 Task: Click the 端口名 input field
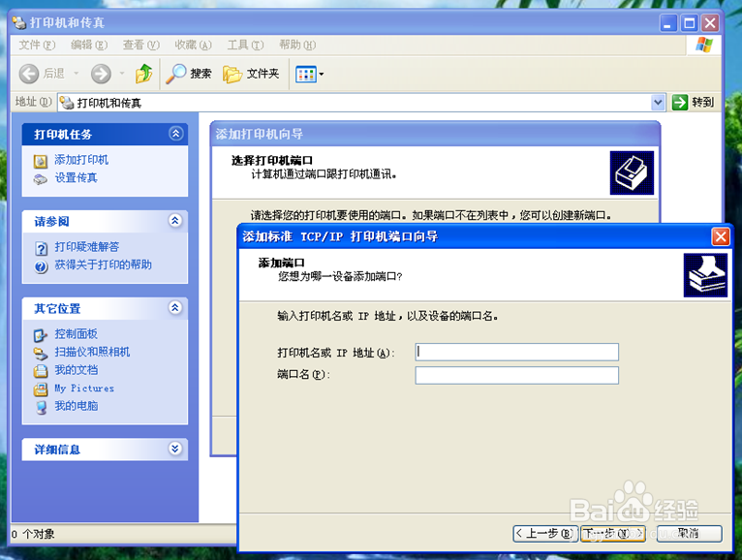click(x=516, y=375)
